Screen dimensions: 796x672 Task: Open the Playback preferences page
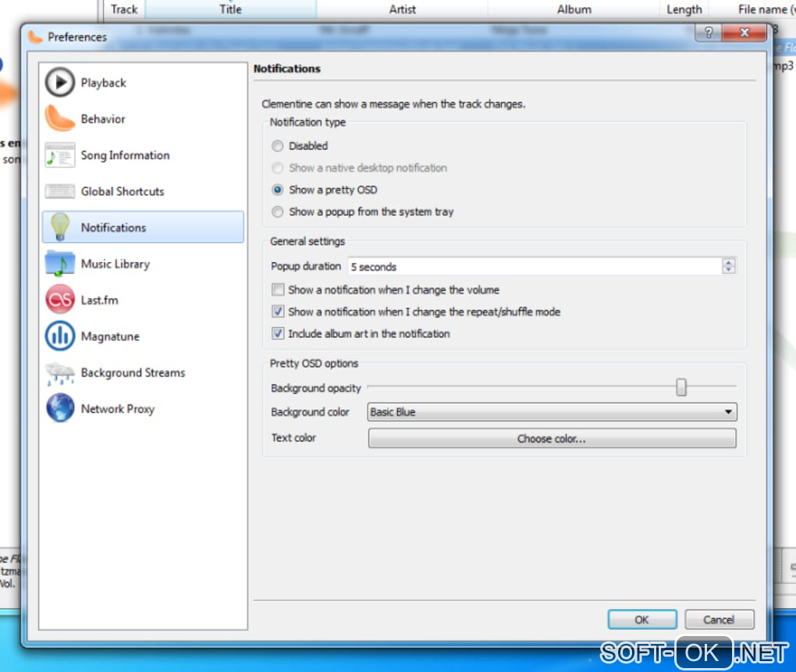point(143,82)
